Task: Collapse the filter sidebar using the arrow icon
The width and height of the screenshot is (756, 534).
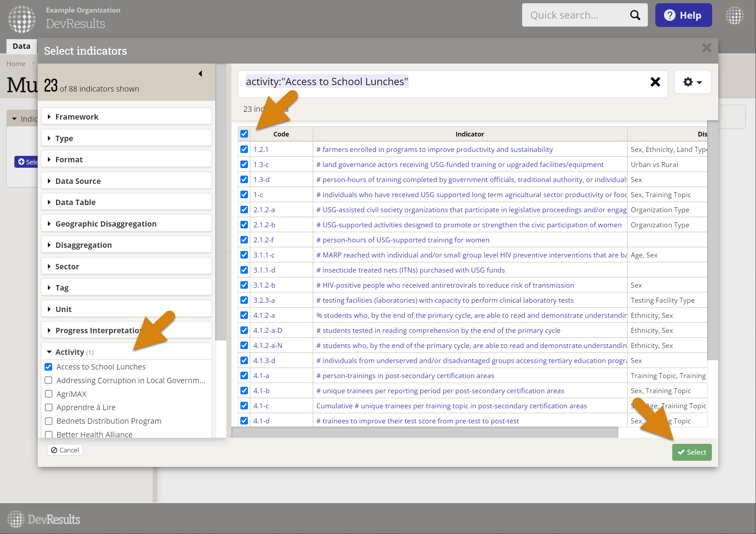Action: click(x=200, y=74)
